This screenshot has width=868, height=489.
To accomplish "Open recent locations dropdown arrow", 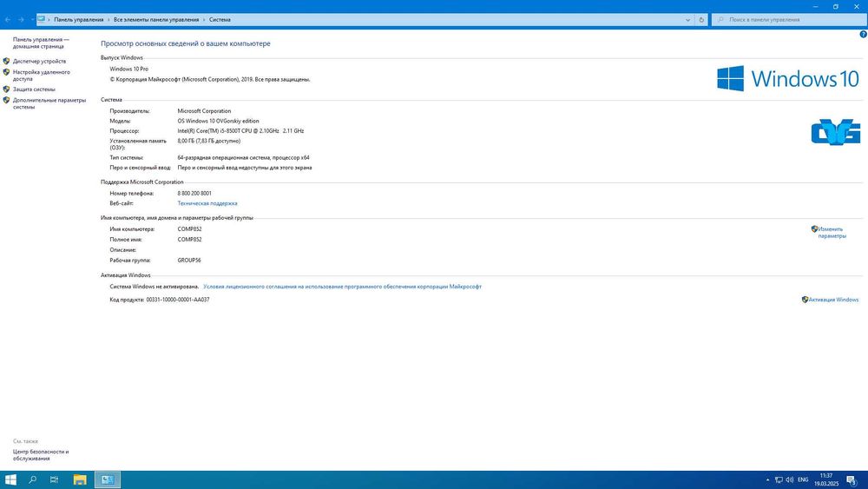I will (x=32, y=19).
